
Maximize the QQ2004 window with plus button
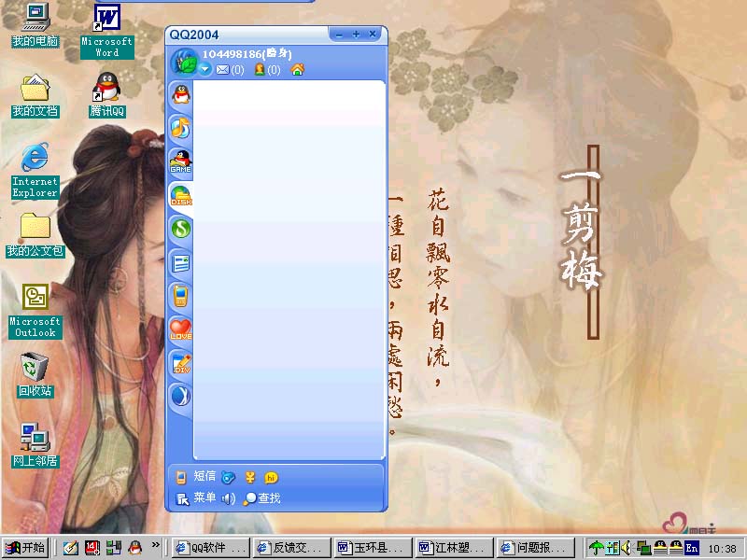click(x=356, y=35)
